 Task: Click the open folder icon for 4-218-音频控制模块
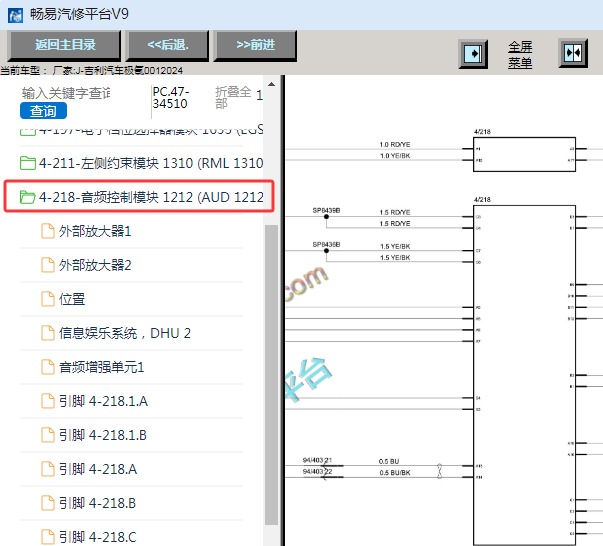27,197
